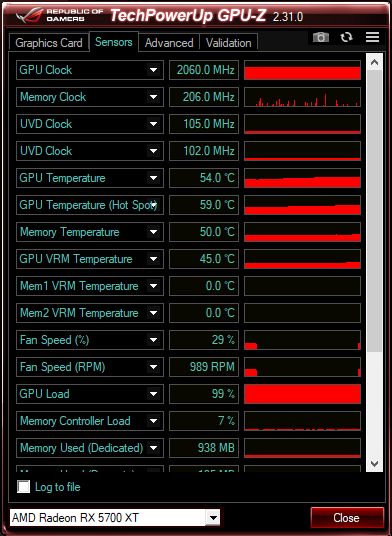Click the 50.0 °C Memory Temperature value
The height and width of the screenshot is (536, 392).
click(x=204, y=232)
